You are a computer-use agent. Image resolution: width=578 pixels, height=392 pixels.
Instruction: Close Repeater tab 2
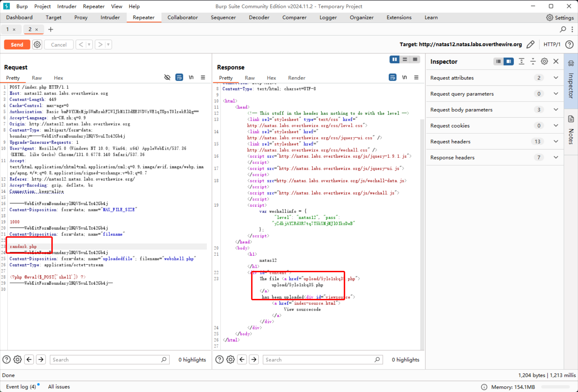(x=37, y=29)
